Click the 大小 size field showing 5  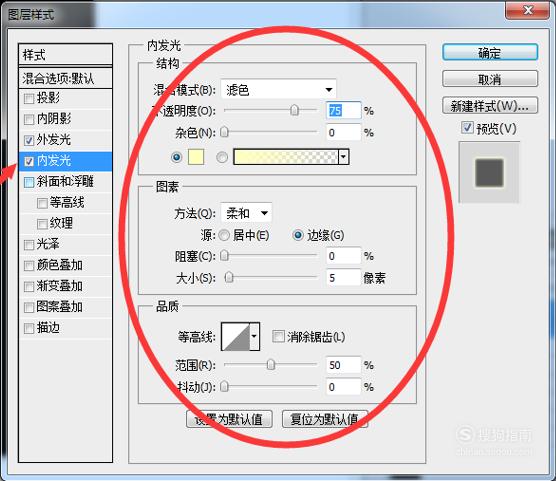click(x=344, y=277)
